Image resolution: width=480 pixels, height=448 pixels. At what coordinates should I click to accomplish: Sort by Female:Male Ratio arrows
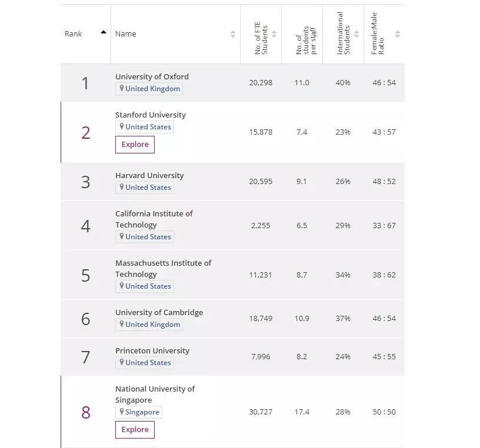pyautogui.click(x=398, y=34)
